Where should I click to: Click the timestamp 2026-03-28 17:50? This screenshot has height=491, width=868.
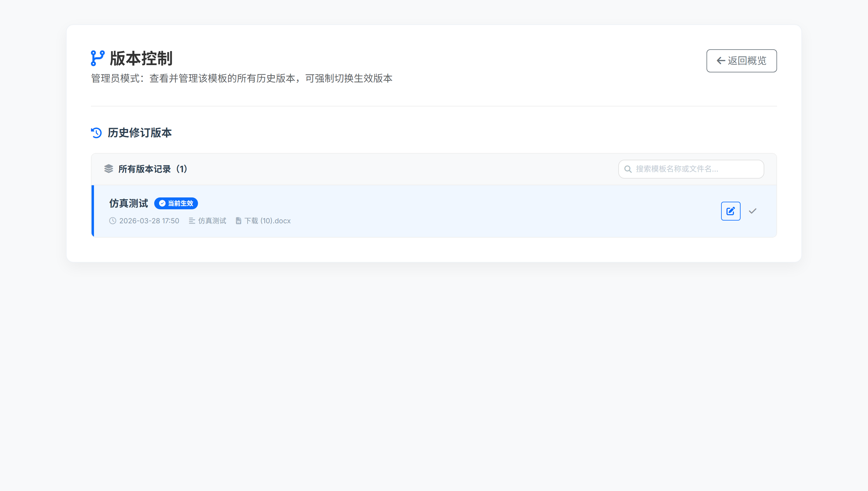(x=149, y=221)
